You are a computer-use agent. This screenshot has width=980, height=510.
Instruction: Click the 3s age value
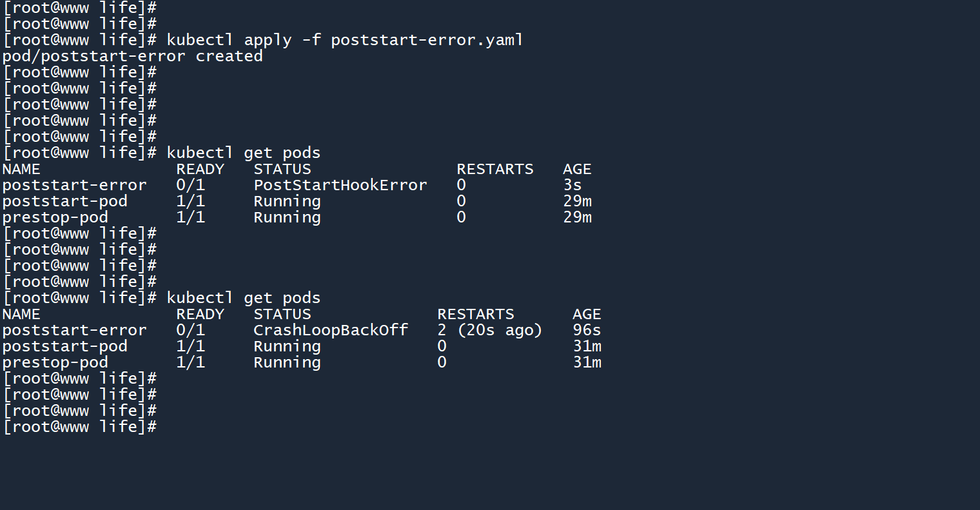[572, 186]
